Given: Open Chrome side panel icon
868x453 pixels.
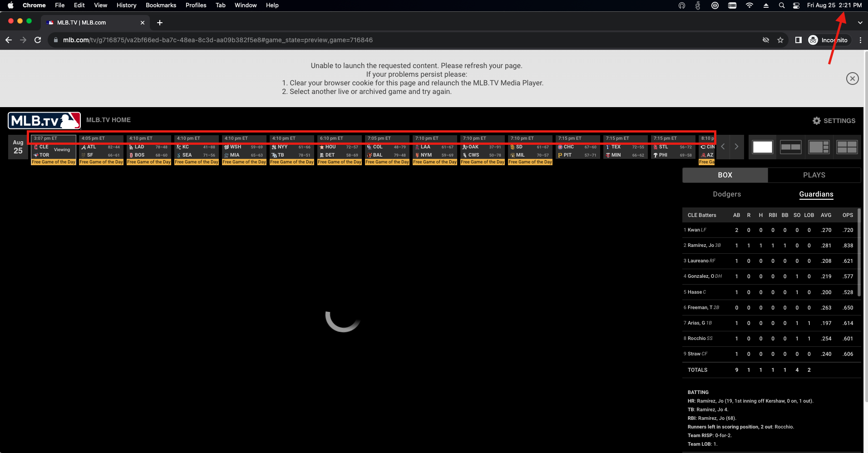Looking at the screenshot, I should tap(798, 40).
